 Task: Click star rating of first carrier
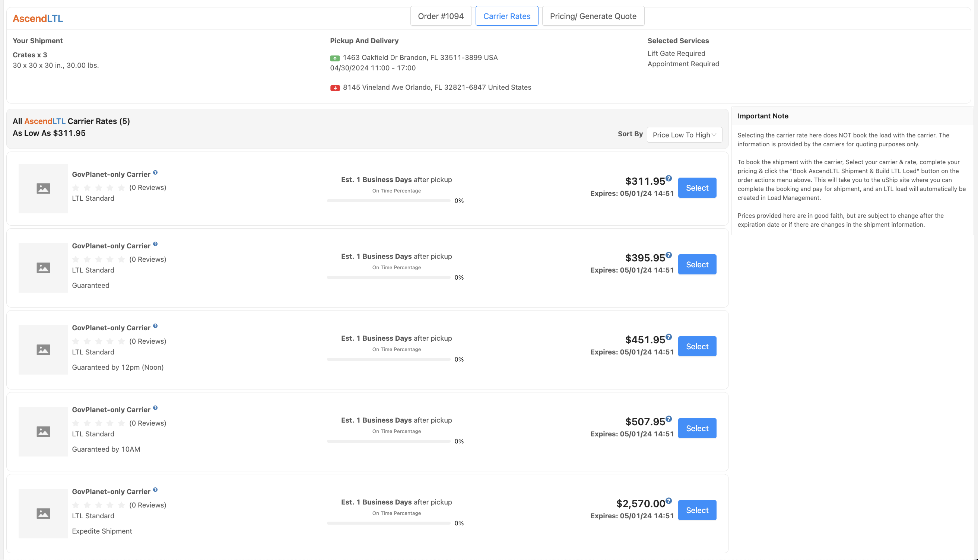pos(98,188)
